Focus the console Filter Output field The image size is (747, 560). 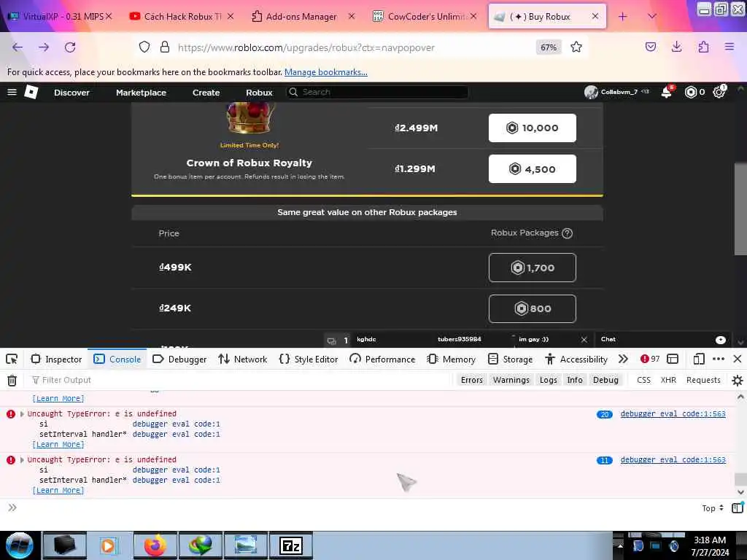click(241, 380)
